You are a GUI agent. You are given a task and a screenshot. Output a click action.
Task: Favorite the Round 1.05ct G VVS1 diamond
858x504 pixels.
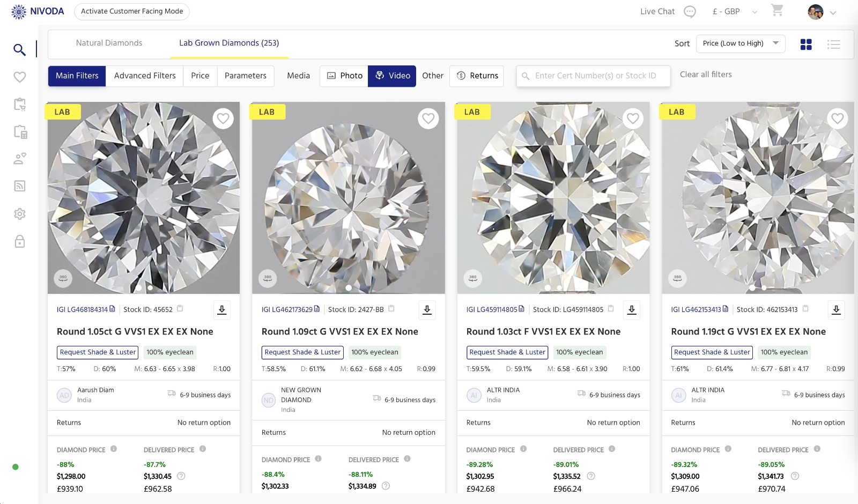[x=224, y=118]
